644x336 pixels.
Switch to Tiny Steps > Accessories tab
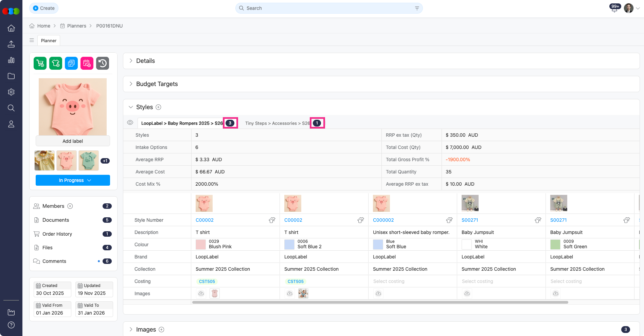[277, 123]
